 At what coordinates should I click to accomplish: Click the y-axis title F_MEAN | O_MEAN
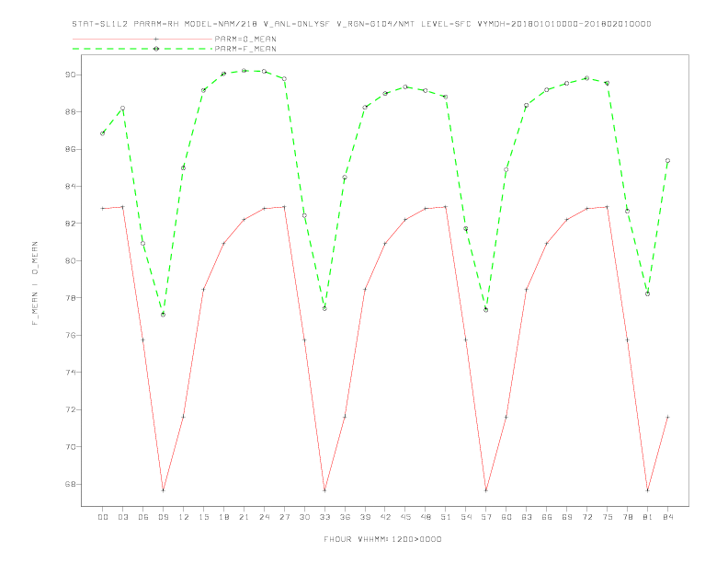(x=35, y=283)
